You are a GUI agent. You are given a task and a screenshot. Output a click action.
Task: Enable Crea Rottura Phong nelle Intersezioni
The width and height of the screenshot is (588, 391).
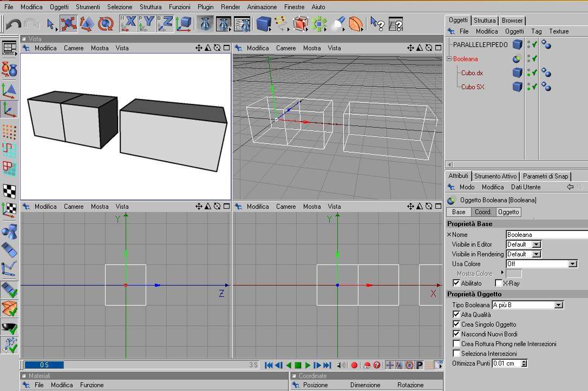pyautogui.click(x=456, y=343)
